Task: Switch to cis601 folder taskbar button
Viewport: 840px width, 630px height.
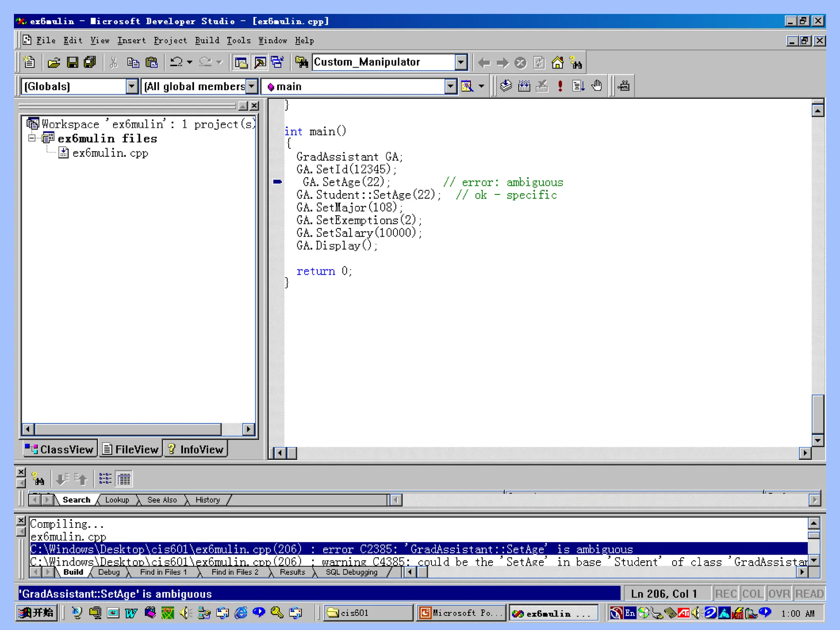Action: coord(368,613)
